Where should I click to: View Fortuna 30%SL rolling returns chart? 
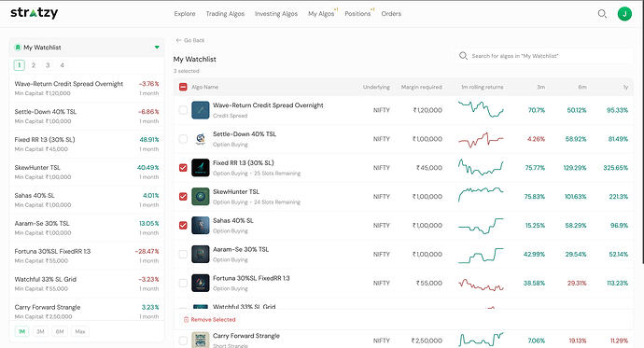tap(481, 285)
